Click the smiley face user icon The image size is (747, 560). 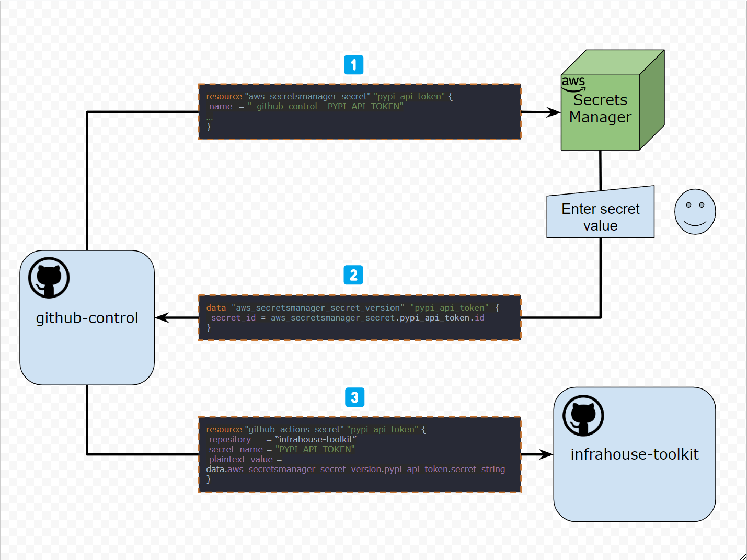(x=695, y=212)
